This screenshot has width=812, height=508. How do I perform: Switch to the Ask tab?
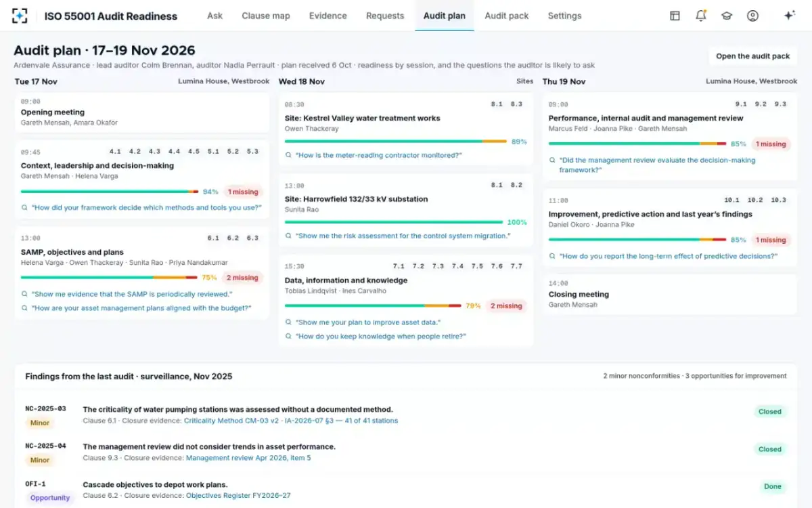pyautogui.click(x=215, y=16)
